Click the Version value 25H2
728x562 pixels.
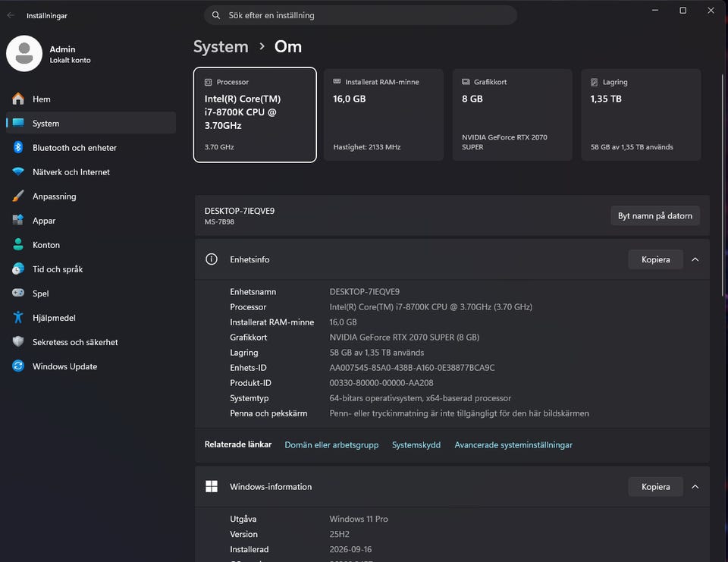click(340, 534)
